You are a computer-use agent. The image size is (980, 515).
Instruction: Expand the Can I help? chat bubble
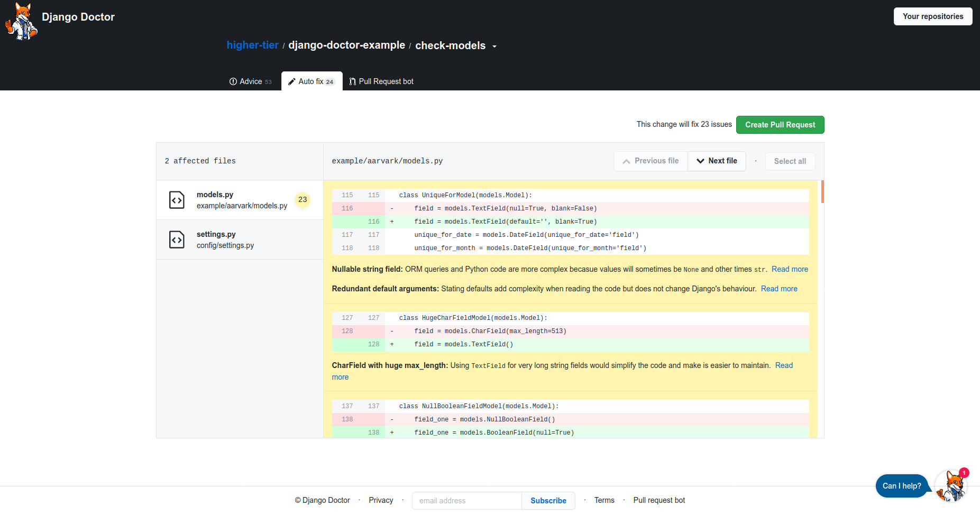click(x=902, y=485)
